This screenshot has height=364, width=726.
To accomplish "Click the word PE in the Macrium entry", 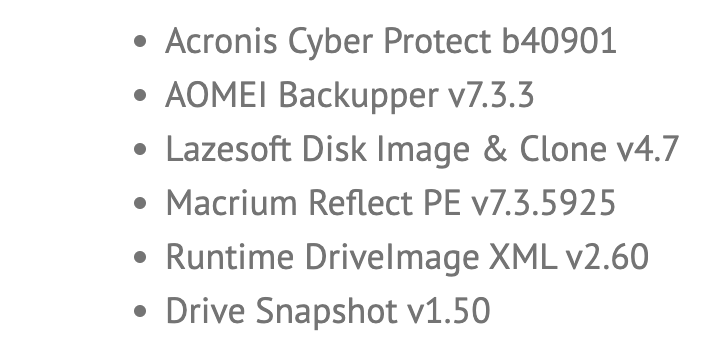I will click(x=442, y=203).
